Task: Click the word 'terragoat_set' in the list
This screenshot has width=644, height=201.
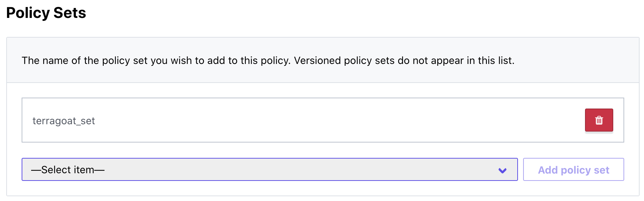Action: (x=64, y=121)
